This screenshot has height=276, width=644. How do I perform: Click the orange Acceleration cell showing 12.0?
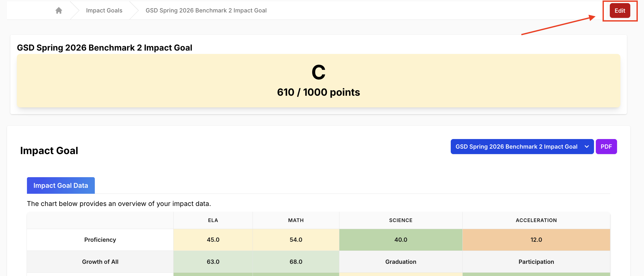(536, 240)
